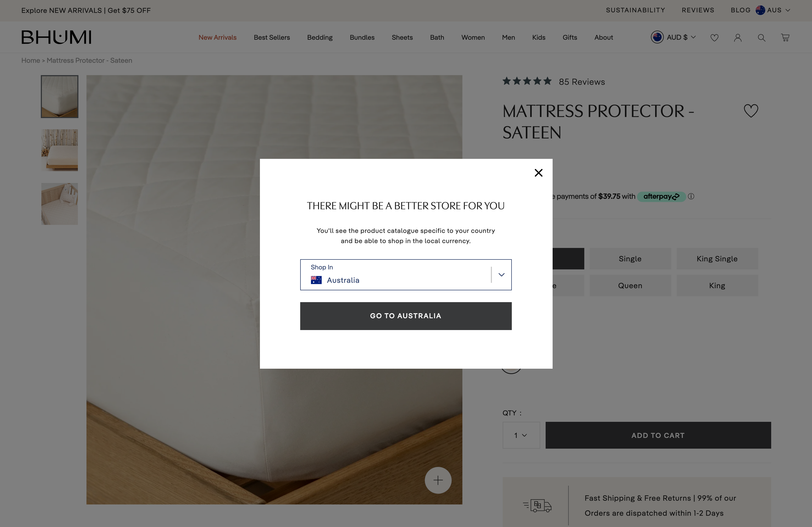Visit the Blog link
Image resolution: width=812 pixels, height=527 pixels.
[740, 10]
